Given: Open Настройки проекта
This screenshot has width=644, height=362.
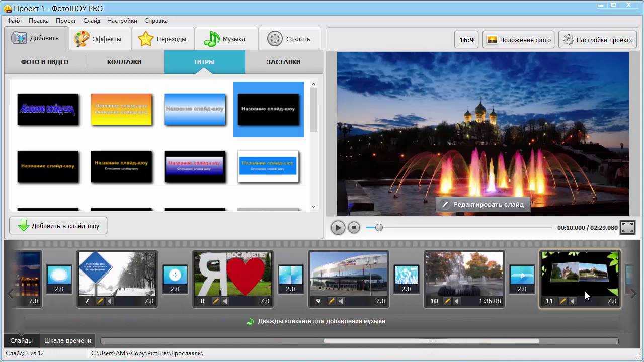Looking at the screenshot, I should coord(598,40).
